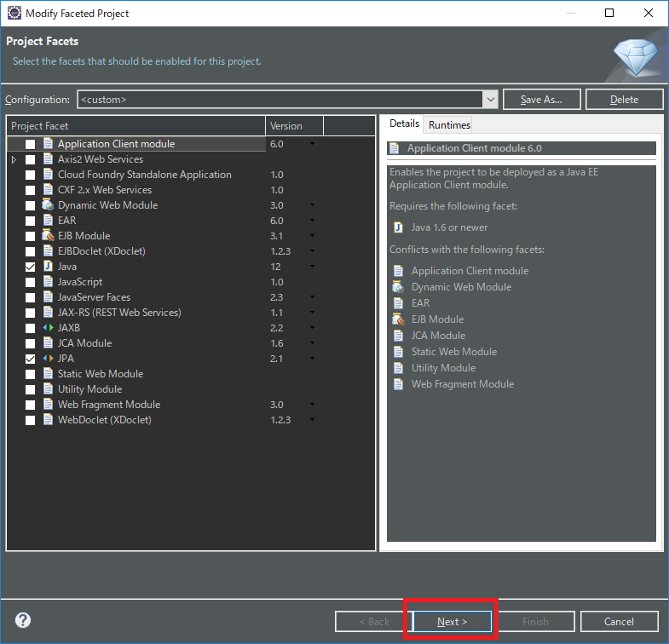
Task: Click the Save As button
Action: click(x=541, y=100)
